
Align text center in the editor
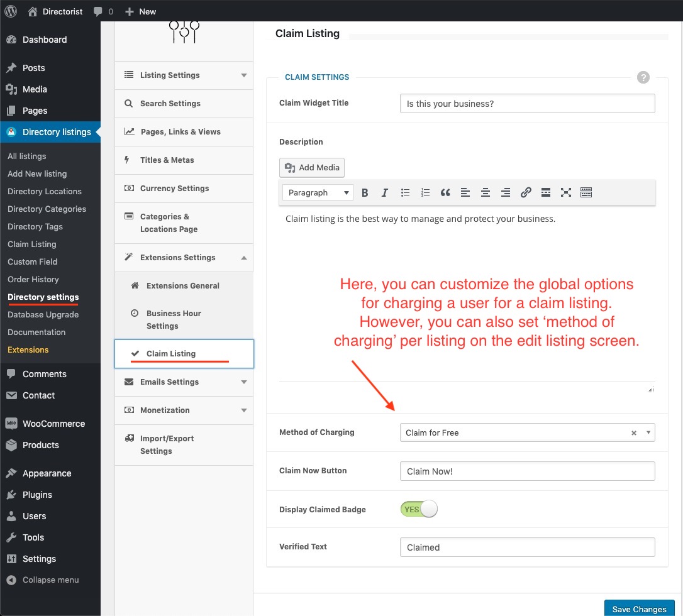(486, 192)
